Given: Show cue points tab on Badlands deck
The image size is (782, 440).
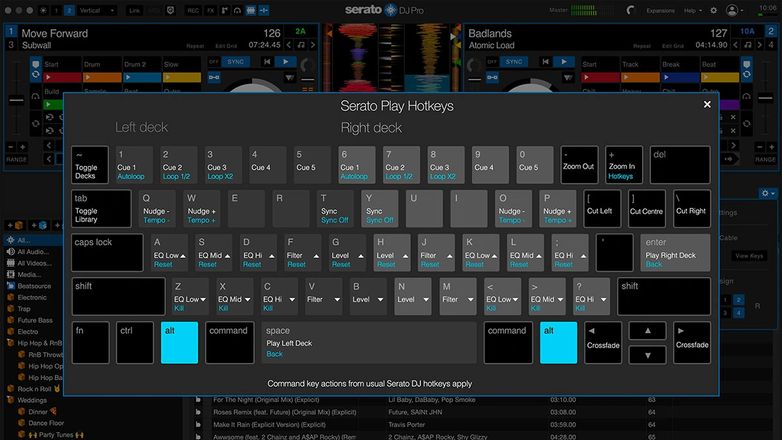Looking at the screenshot, I should (747, 64).
